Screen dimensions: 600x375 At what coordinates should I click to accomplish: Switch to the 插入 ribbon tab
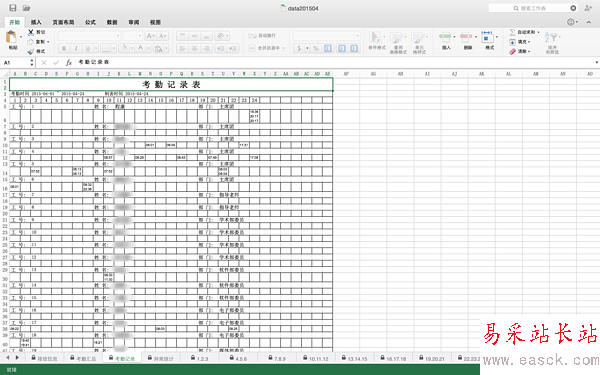pos(36,22)
